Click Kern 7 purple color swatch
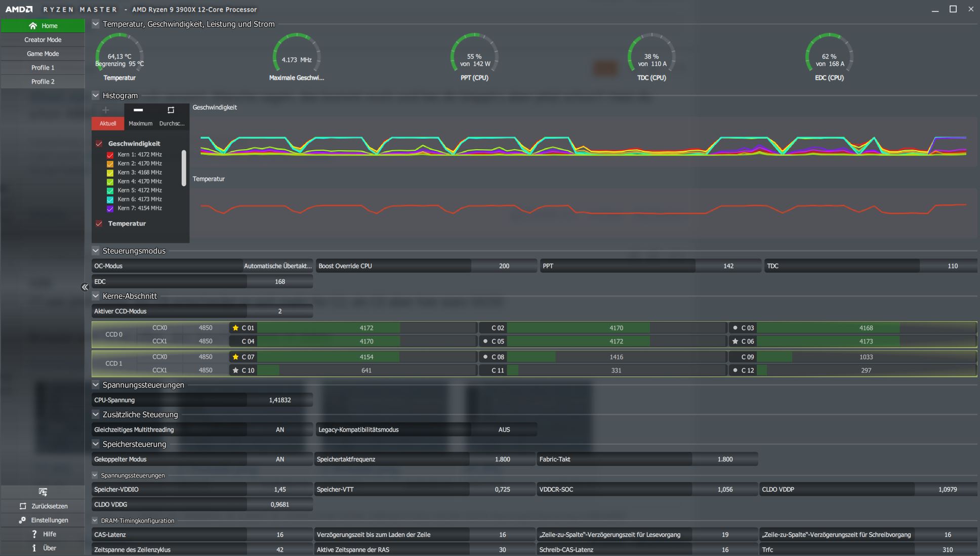The width and height of the screenshot is (980, 556). coord(110,208)
